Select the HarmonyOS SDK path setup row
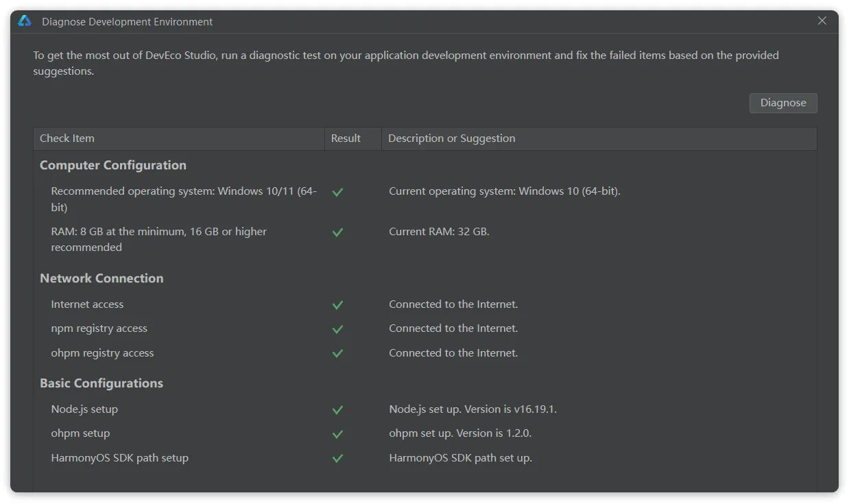This screenshot has width=849, height=504. (x=119, y=458)
